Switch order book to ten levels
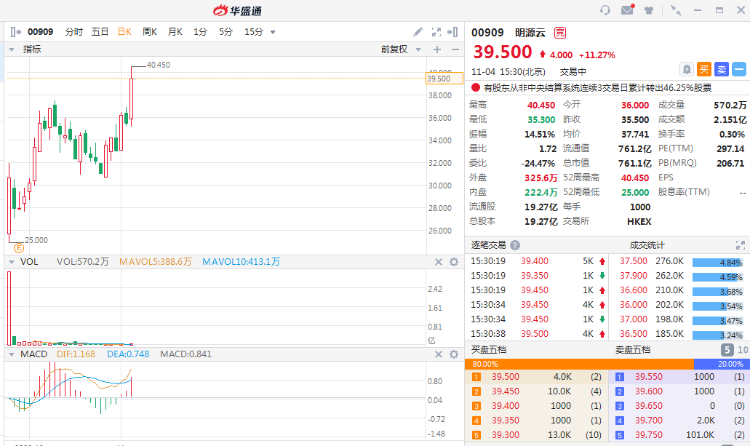Screen dimensions: 750x446 click(741, 349)
